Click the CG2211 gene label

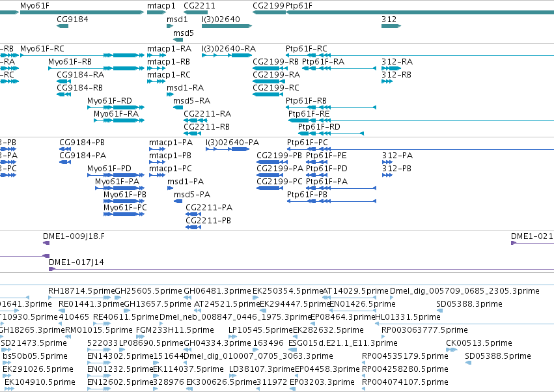pos(199,6)
